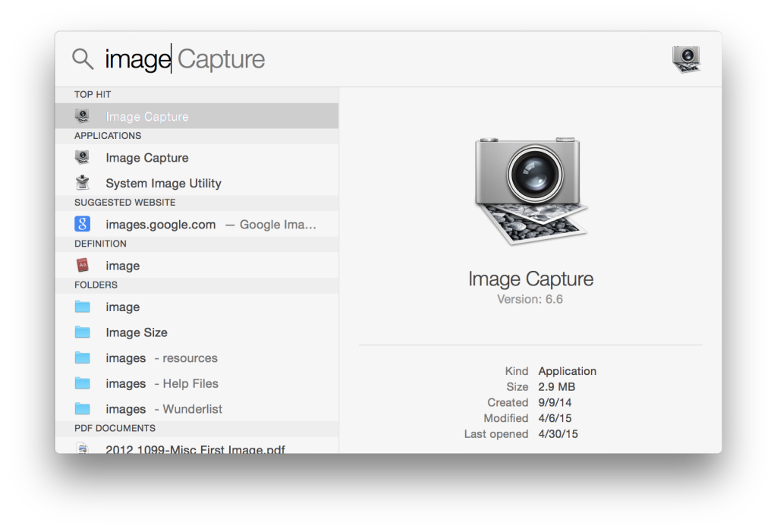The width and height of the screenshot is (777, 532).
Task: Click the Applications row Image Capture icon
Action: click(x=82, y=158)
